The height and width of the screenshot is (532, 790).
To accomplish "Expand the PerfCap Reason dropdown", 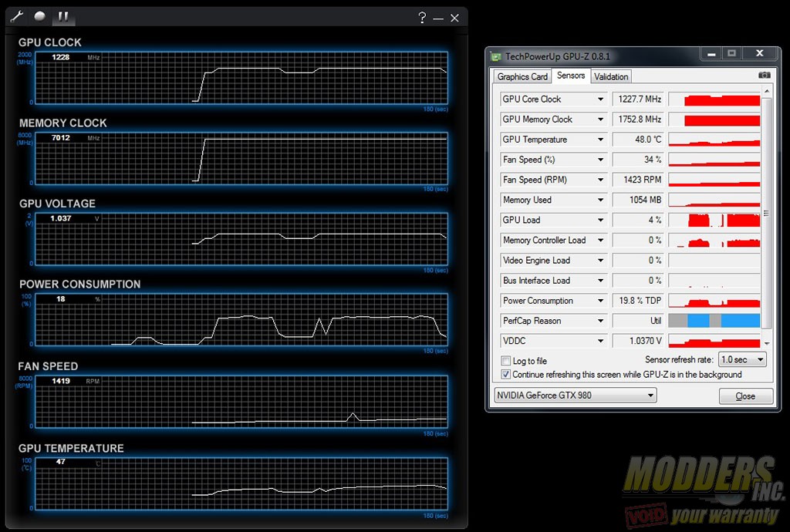I will tap(600, 321).
